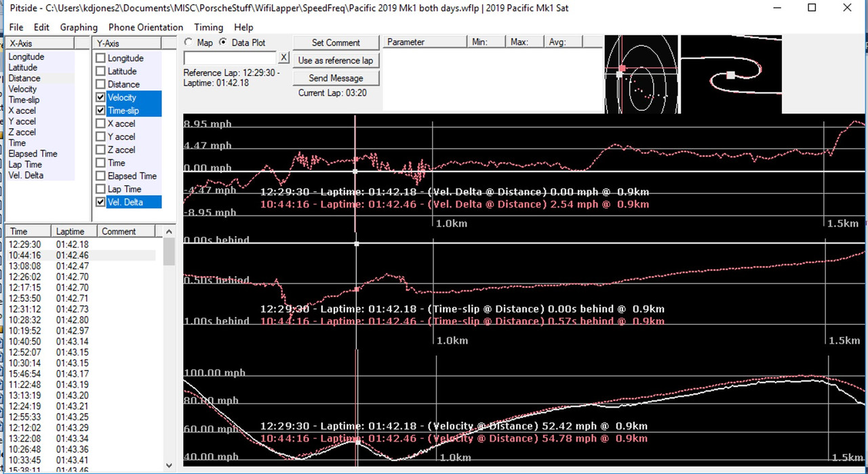Check the Time Y-Axis checkbox
The width and height of the screenshot is (868, 474).
click(100, 163)
